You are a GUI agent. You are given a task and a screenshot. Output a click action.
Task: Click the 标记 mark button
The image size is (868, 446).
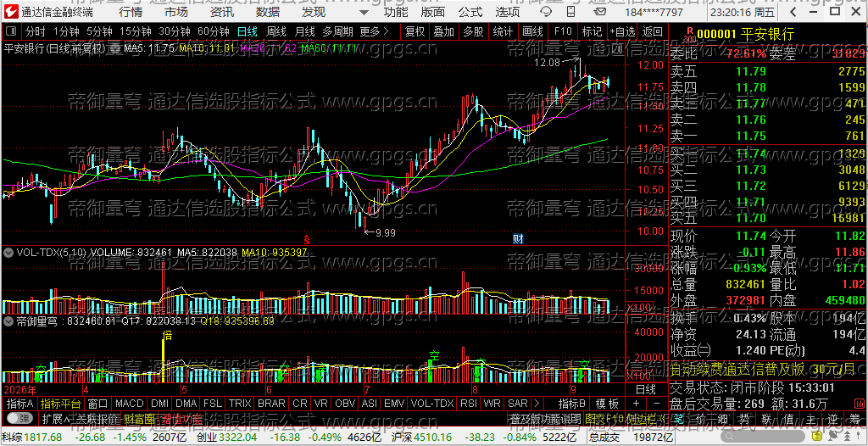(592, 31)
